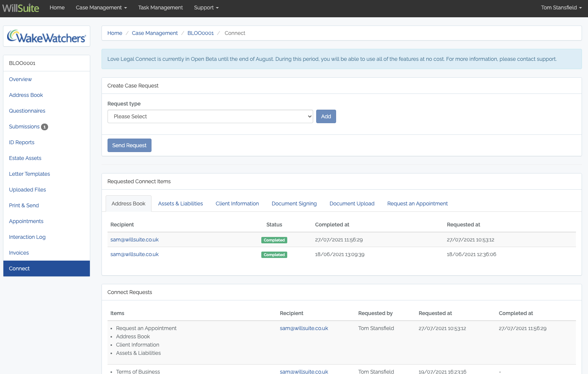588x374 pixels.
Task: Go to Task Management in navbar
Action: point(161,8)
